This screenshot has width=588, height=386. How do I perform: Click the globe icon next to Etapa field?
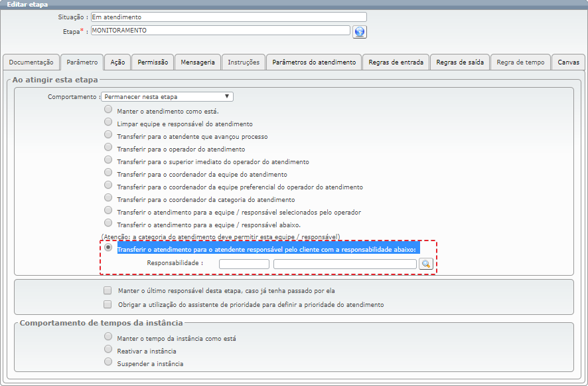(360, 32)
